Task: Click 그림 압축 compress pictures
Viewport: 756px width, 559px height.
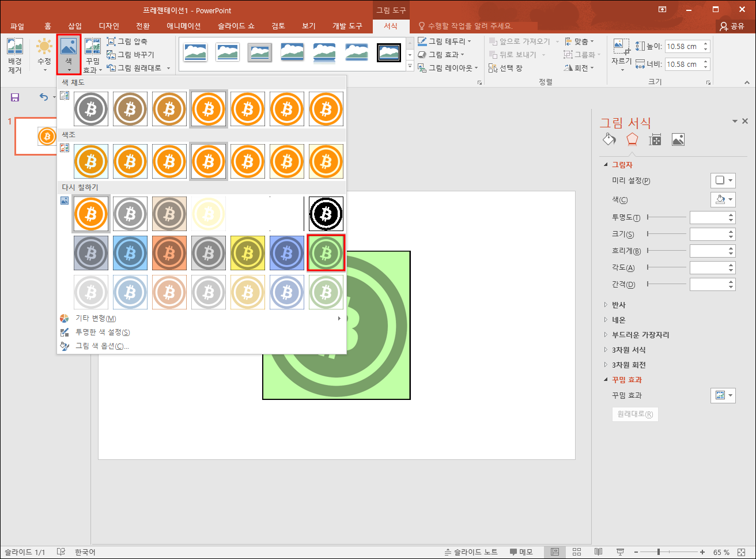Action: [127, 41]
